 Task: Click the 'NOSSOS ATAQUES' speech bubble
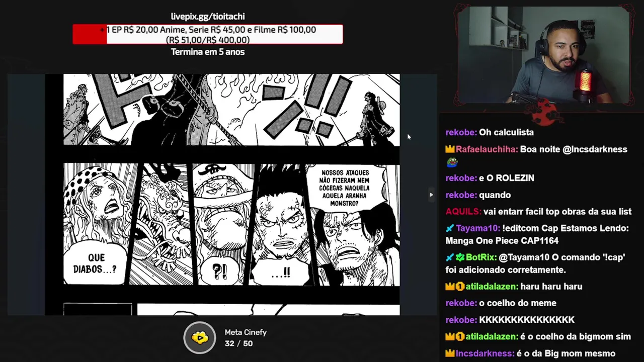[x=345, y=188]
